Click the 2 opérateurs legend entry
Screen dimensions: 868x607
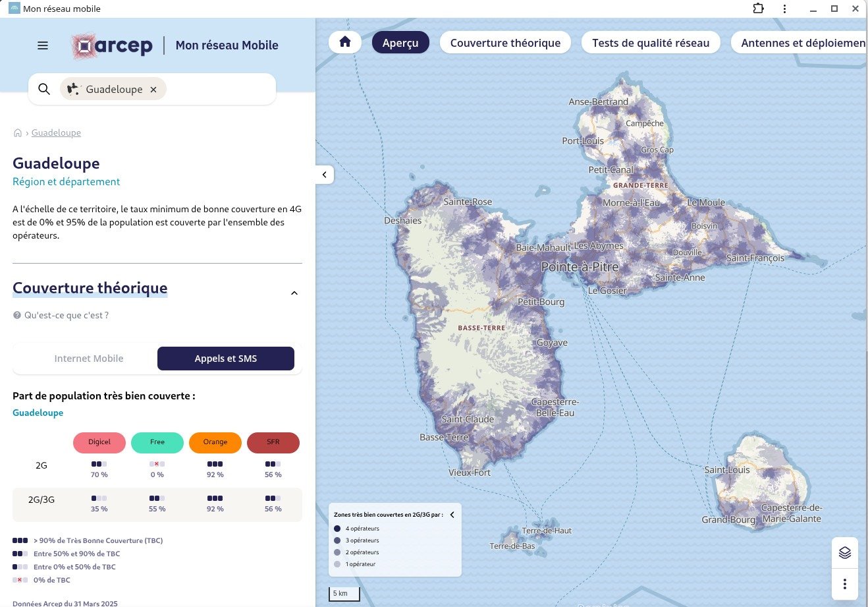356,552
